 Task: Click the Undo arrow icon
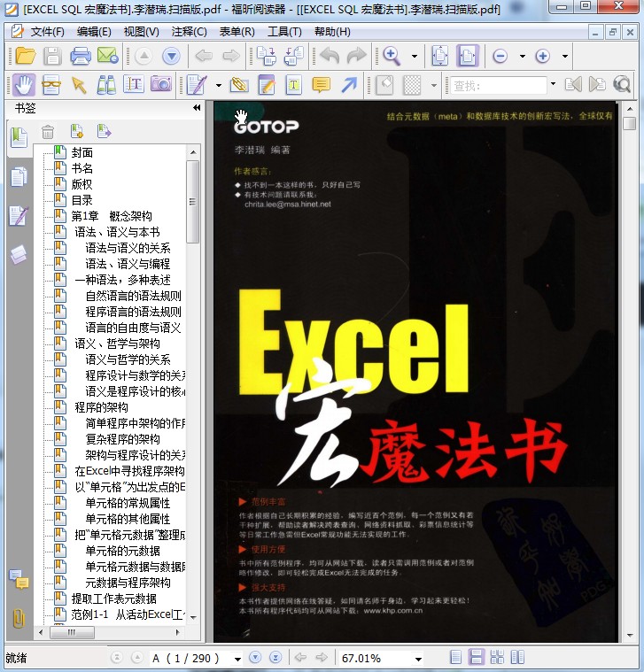point(330,56)
